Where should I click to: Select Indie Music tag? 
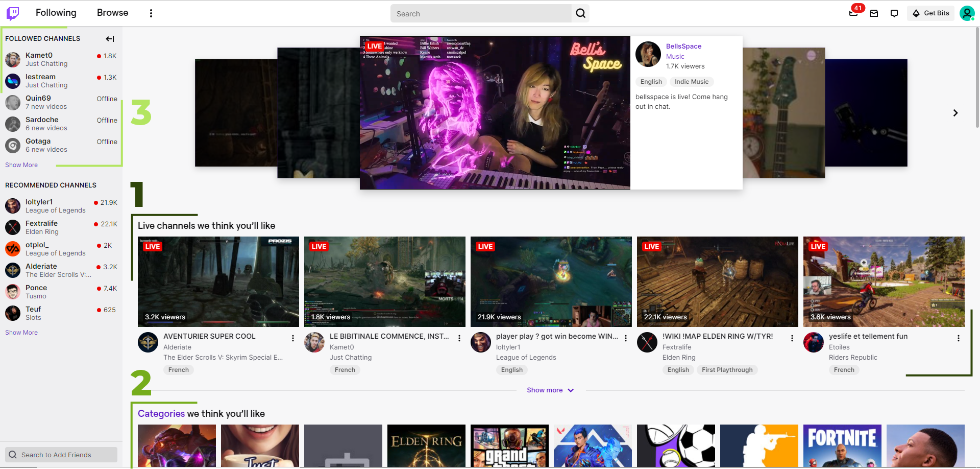(x=692, y=82)
